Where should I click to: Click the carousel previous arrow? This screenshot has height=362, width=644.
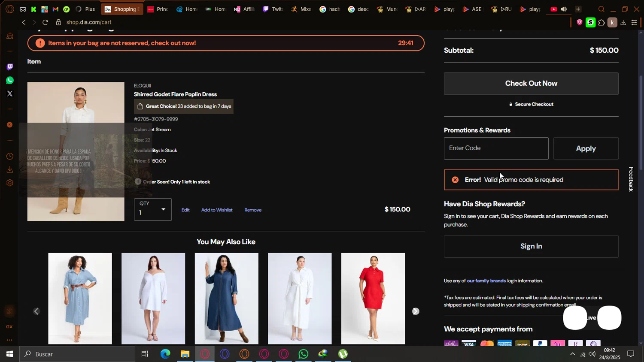(x=36, y=311)
